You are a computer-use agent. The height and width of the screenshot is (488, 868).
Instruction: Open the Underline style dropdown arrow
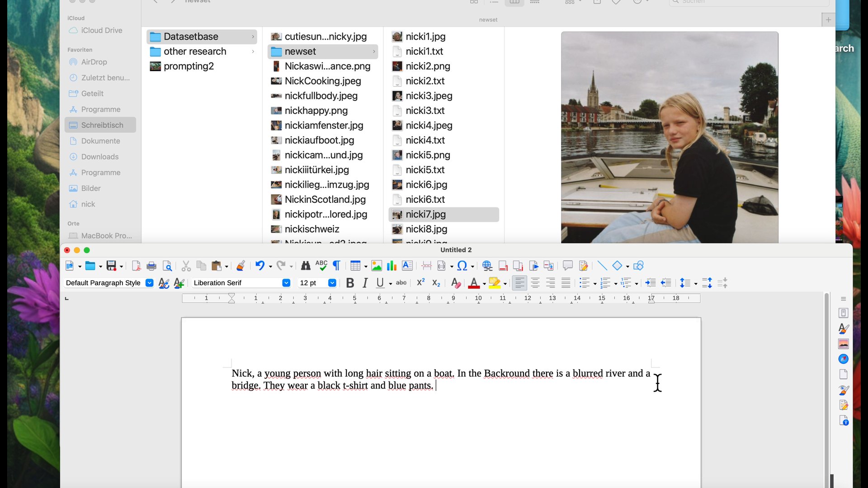[x=390, y=284]
